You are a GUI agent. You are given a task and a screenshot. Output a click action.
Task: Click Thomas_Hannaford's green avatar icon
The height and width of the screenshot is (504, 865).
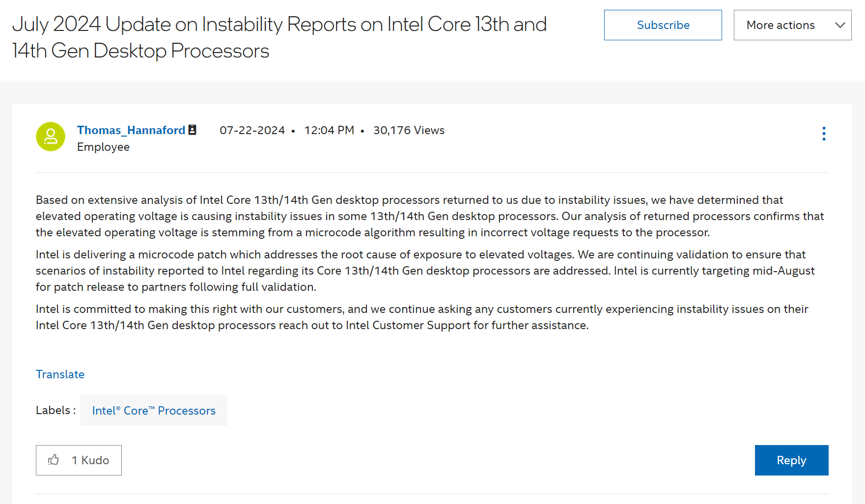coord(51,137)
